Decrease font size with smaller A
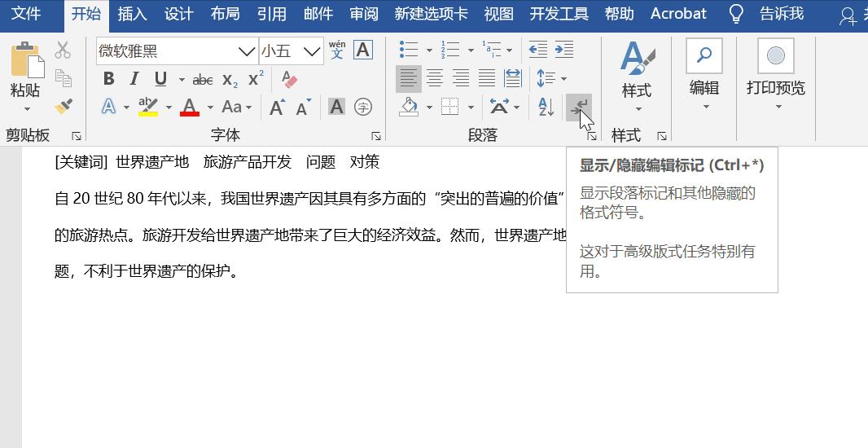Screen dimensions: 868x448 pos(304,107)
